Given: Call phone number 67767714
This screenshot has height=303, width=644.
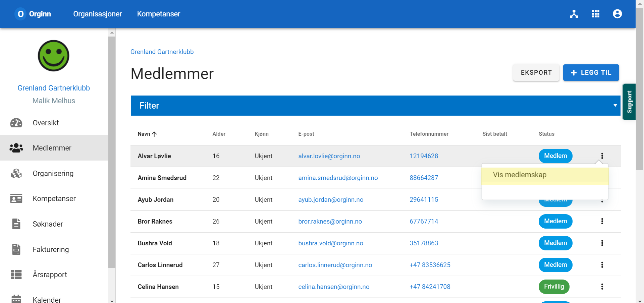Looking at the screenshot, I should pyautogui.click(x=424, y=221).
